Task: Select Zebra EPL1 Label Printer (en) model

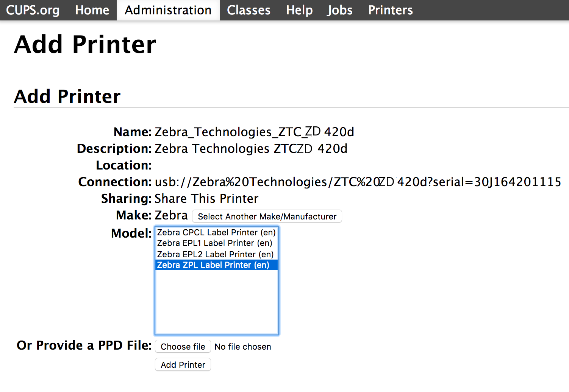Action: [217, 243]
